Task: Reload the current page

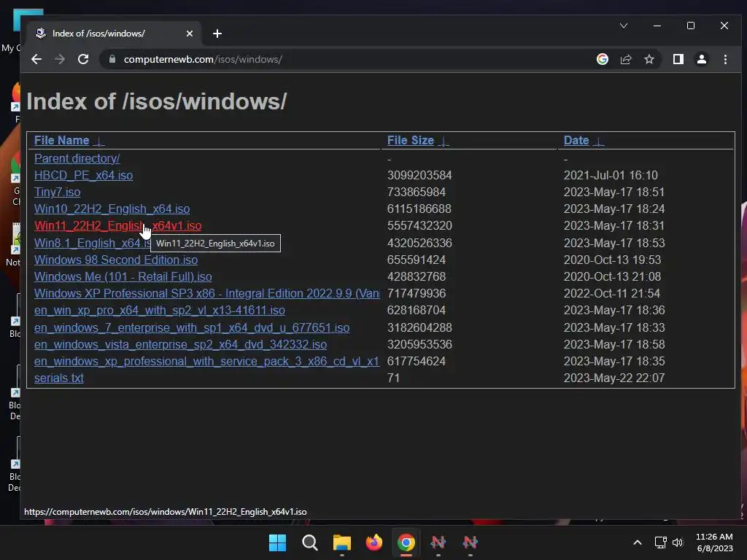Action: coord(83,59)
